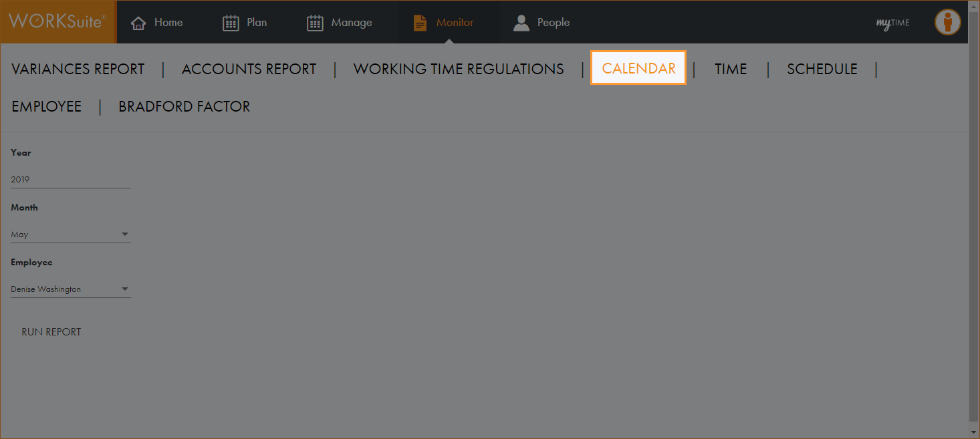Click the People person icon
The image size is (980, 439).
[521, 23]
